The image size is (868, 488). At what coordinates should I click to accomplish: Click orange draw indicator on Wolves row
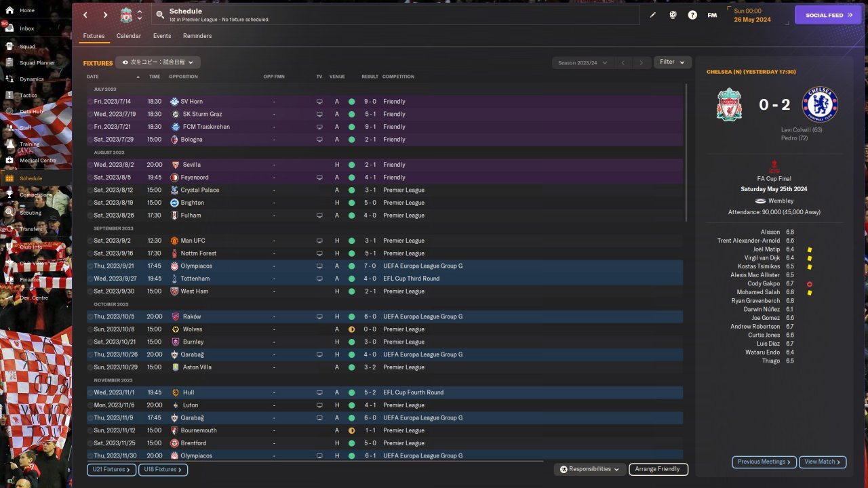point(351,329)
